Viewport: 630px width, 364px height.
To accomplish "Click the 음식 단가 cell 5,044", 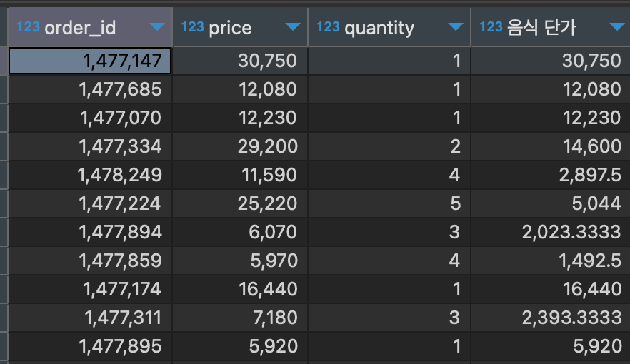I will [x=551, y=203].
